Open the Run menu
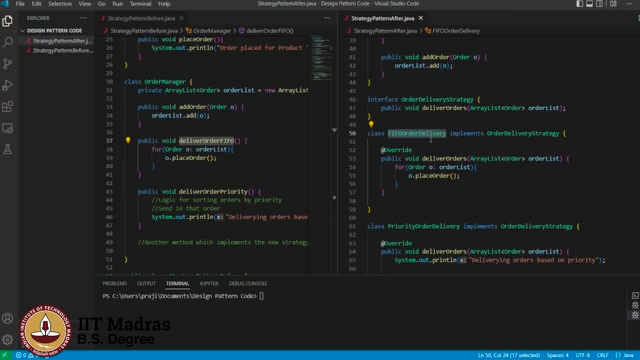The width and height of the screenshot is (640, 360). click(118, 4)
